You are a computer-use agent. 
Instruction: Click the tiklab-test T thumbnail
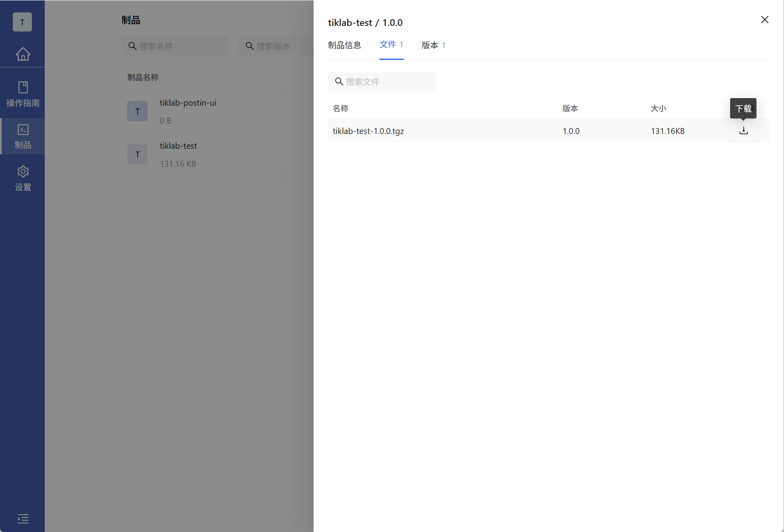(x=137, y=154)
